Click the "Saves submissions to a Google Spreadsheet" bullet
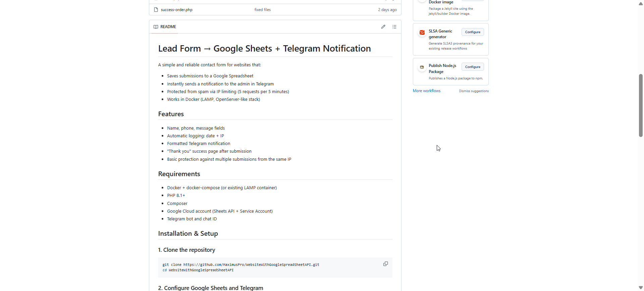This screenshot has height=291, width=644. point(210,76)
